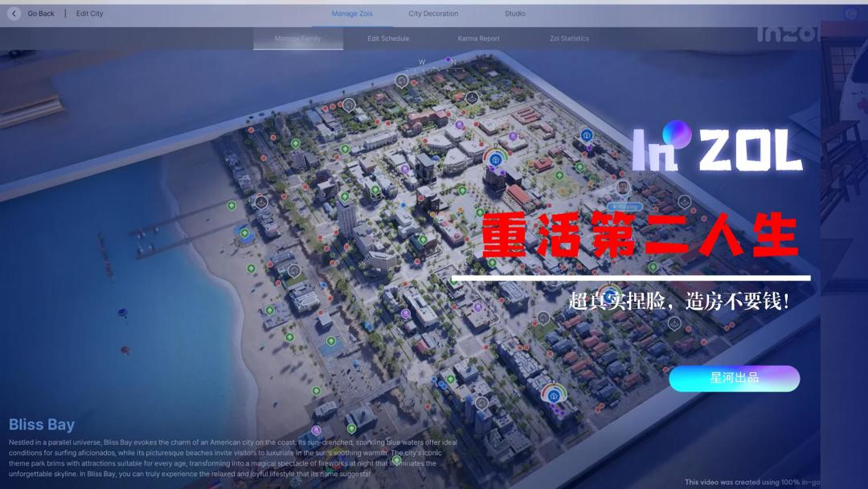Select the green pin atop the tall white skyscraper

click(345, 196)
